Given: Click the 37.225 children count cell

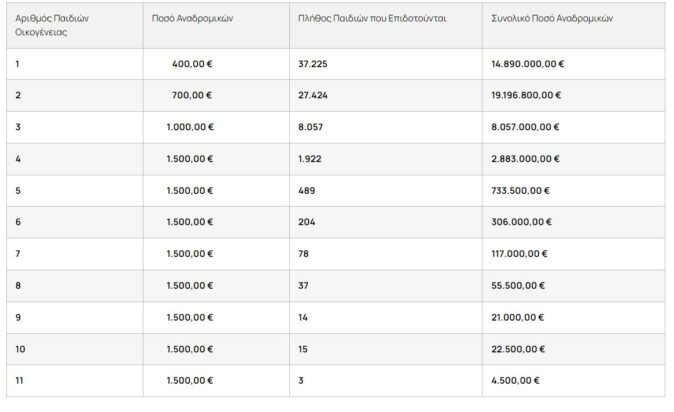Looking at the screenshot, I should click(x=315, y=63).
